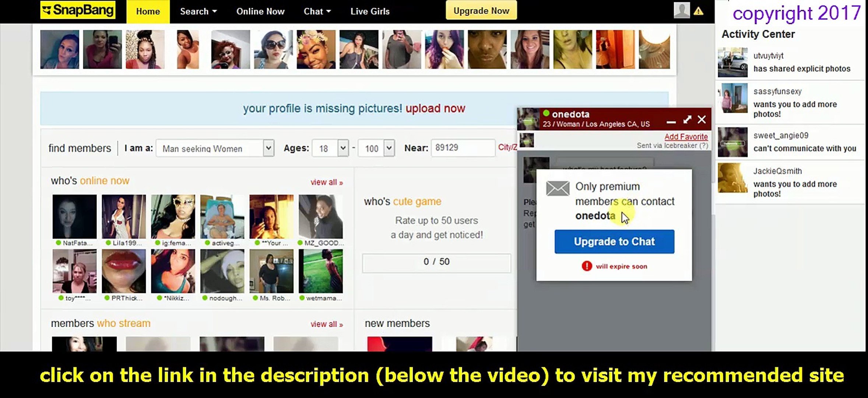Expand the onedota chat to full size

coord(687,120)
